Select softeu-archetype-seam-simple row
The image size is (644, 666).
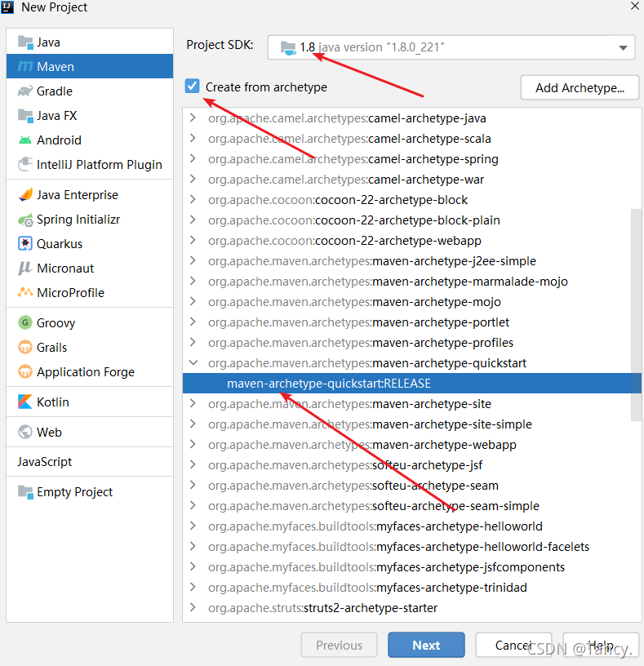[411, 505]
